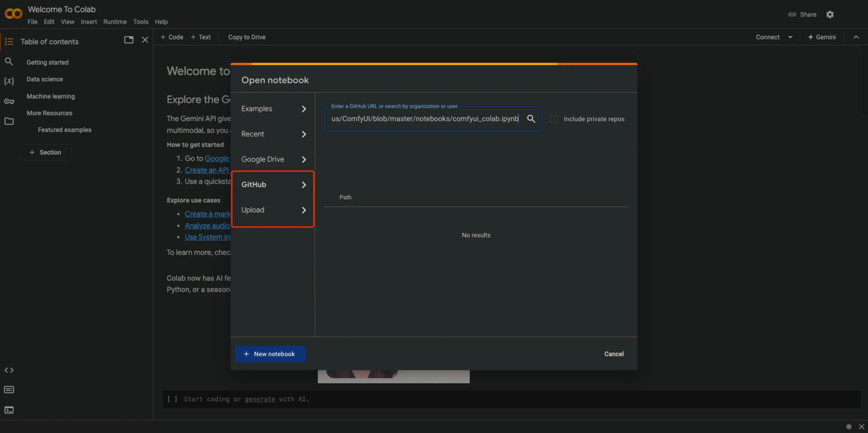The image size is (868, 433).
Task: Open the Code snippets icon
Action: point(9,370)
